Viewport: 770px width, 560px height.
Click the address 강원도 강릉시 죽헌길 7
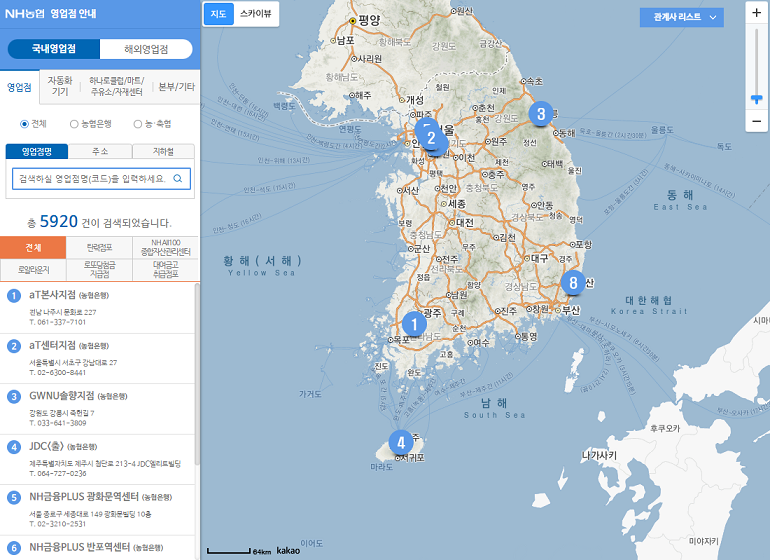(62, 413)
